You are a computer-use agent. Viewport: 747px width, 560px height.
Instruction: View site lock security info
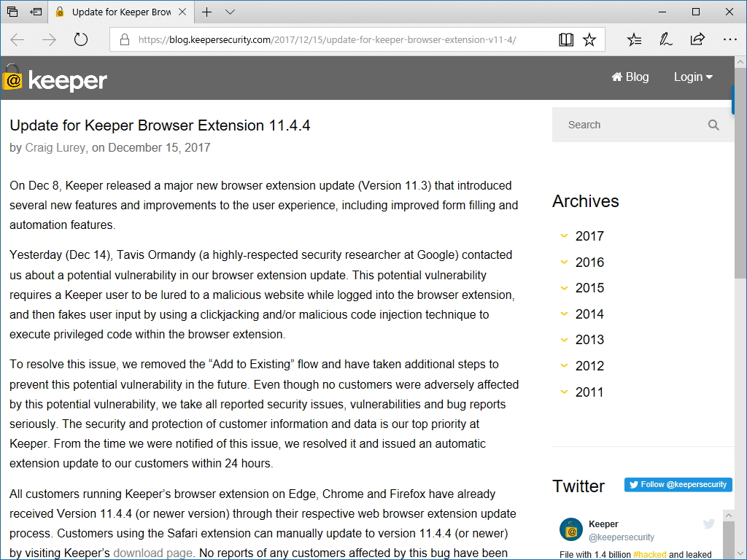click(x=125, y=39)
